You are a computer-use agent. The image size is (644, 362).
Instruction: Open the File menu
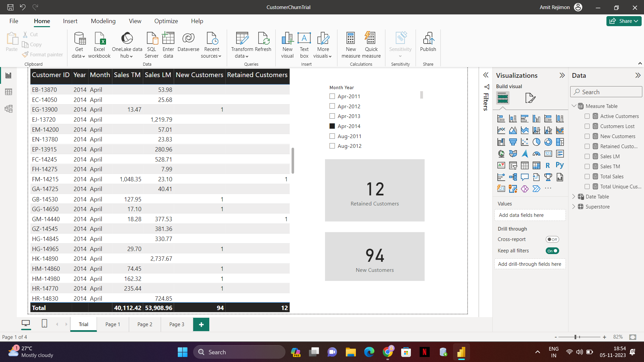pyautogui.click(x=14, y=21)
